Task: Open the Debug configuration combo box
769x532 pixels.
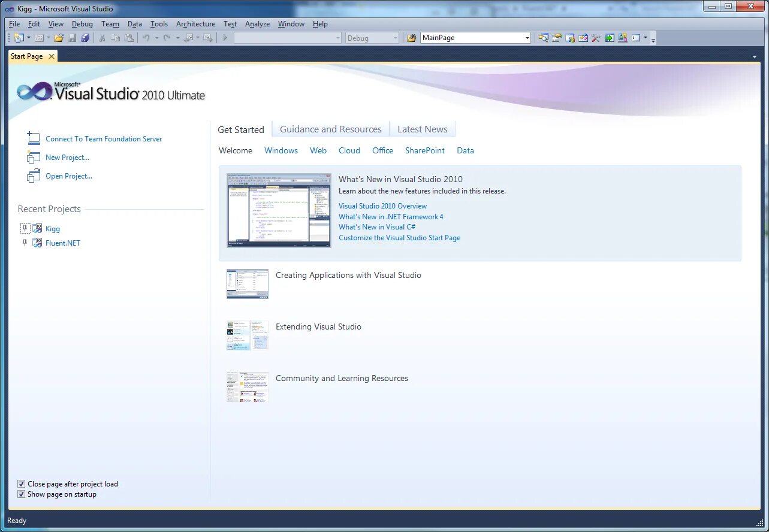Action: pyautogui.click(x=372, y=38)
